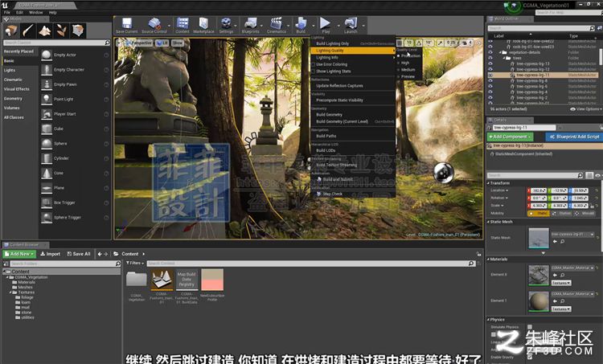
Task: Switch to Geometry Editing mode icon
Action: pos(78,31)
